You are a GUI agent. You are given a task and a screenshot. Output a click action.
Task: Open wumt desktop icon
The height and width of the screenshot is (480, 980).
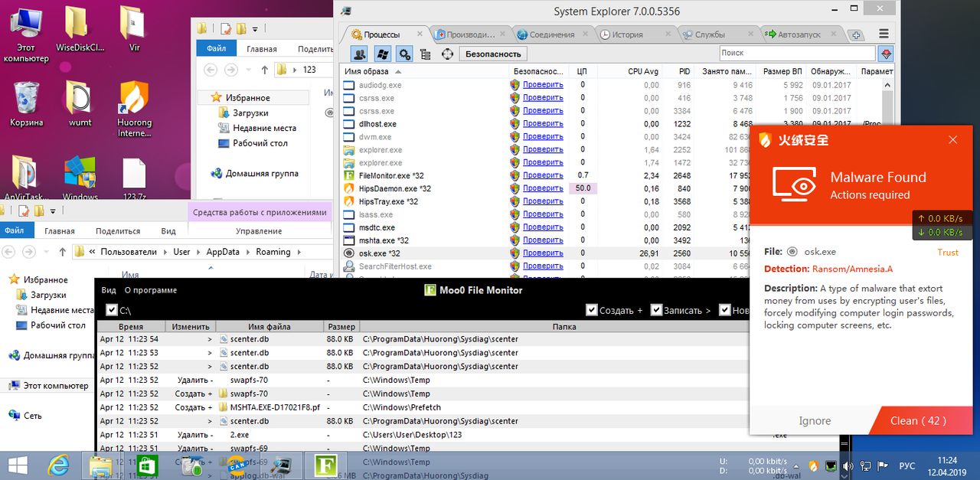pos(80,105)
